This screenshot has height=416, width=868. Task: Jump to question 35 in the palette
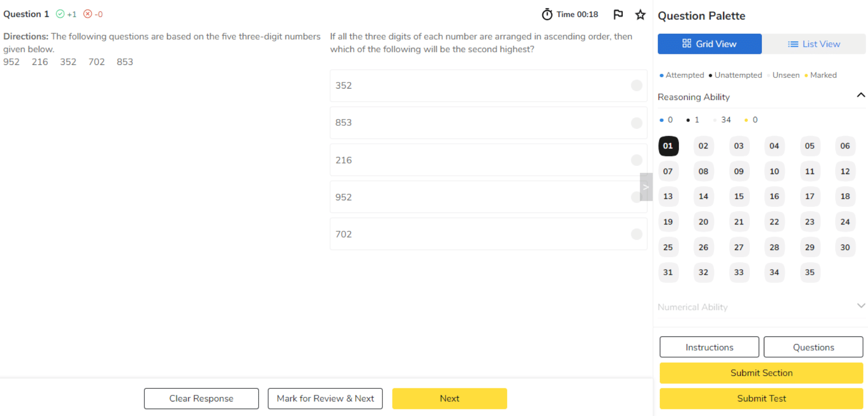pos(809,272)
